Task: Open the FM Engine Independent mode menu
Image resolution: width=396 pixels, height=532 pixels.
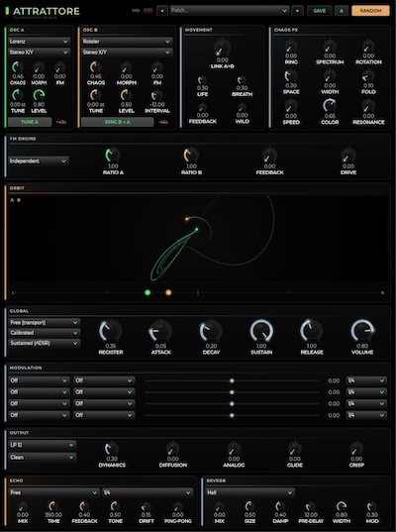Action: [x=39, y=160]
